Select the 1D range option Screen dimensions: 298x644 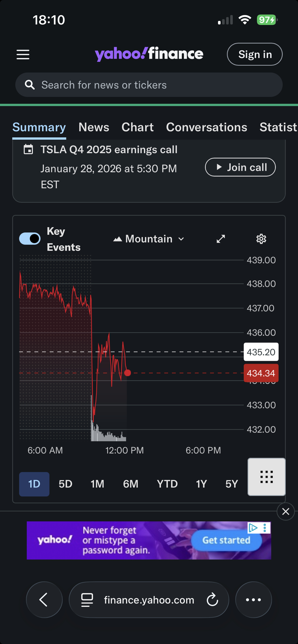point(34,484)
